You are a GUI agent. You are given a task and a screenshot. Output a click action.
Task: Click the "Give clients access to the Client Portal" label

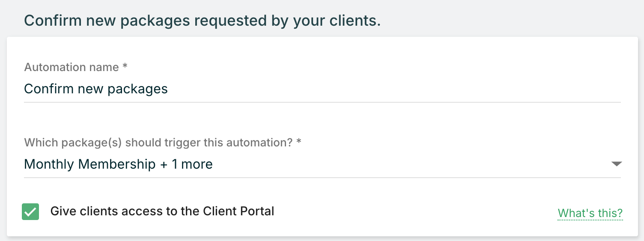pos(162,211)
